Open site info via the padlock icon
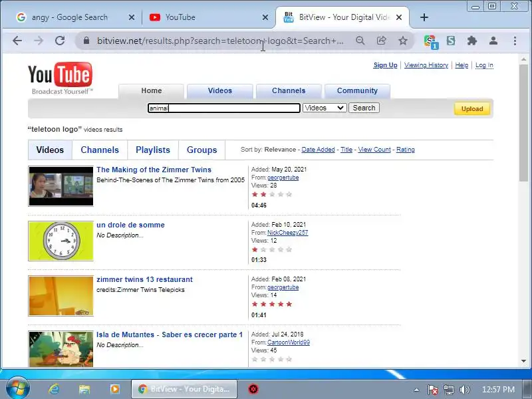Screen dimensions: 532x399 pos(86,41)
